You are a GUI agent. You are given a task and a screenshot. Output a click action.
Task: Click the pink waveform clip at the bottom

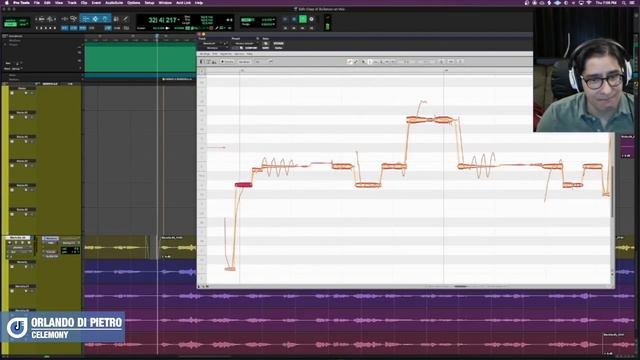pos(343,345)
